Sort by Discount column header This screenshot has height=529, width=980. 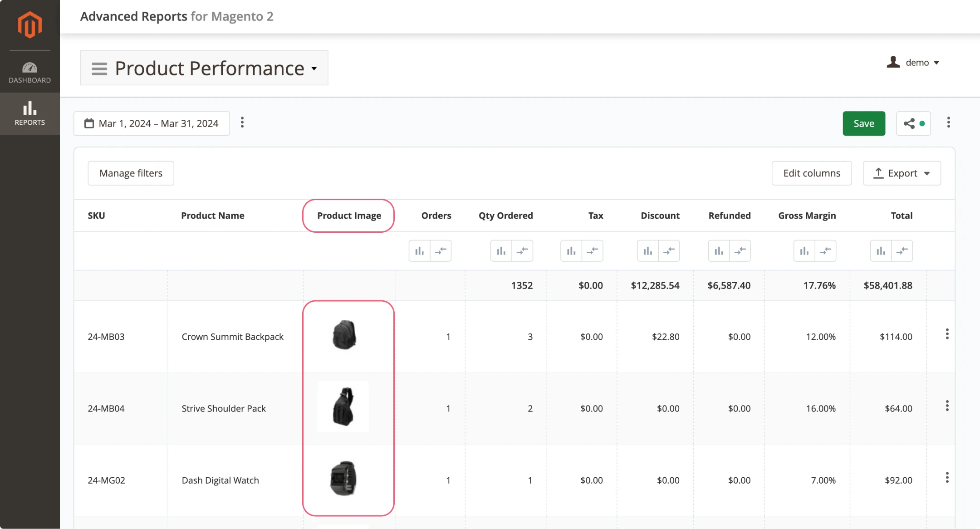click(660, 216)
